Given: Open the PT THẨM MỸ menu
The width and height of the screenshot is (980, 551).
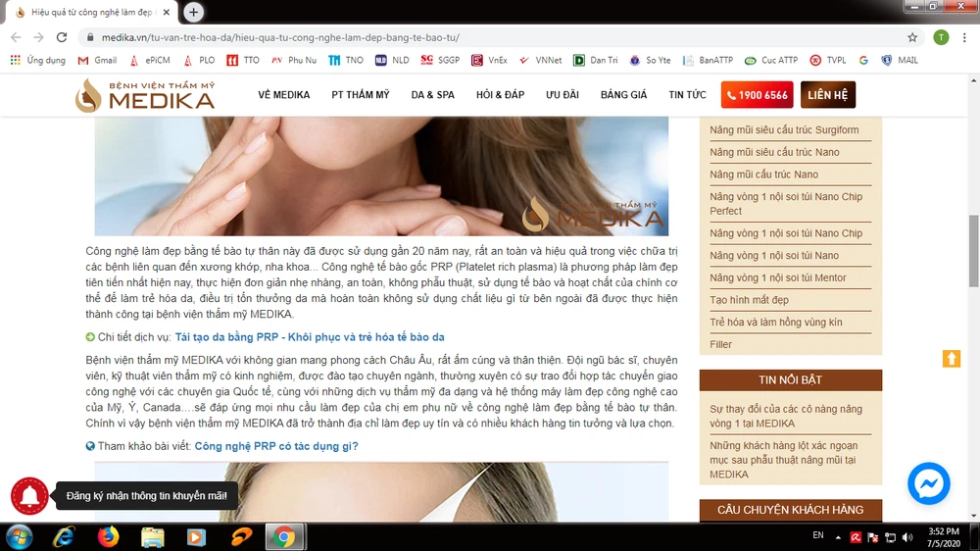Looking at the screenshot, I should point(361,95).
